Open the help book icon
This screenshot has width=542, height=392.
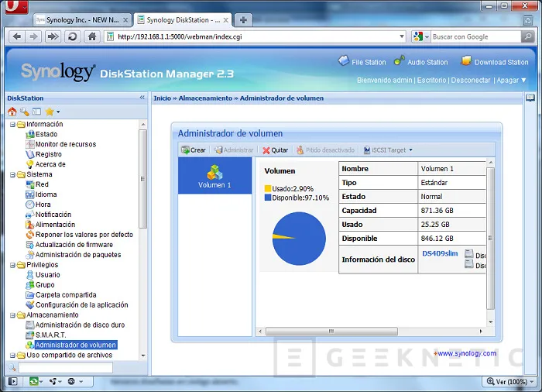tap(530, 98)
